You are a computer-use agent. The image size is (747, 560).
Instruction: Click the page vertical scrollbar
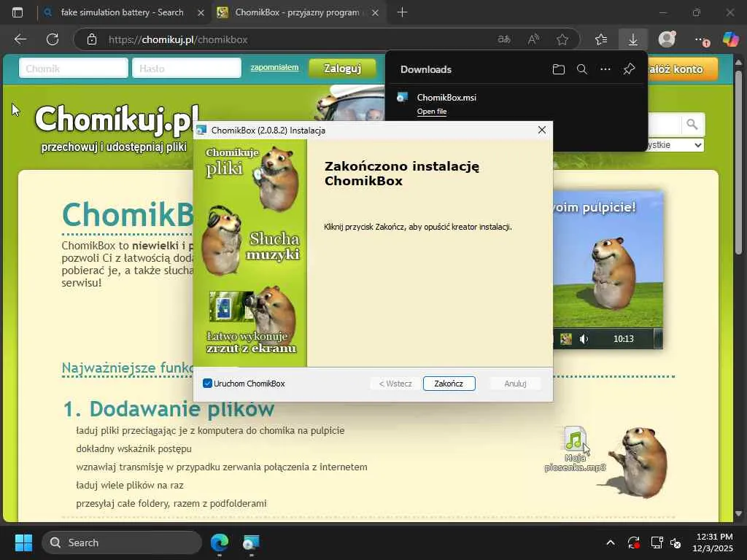point(739,162)
